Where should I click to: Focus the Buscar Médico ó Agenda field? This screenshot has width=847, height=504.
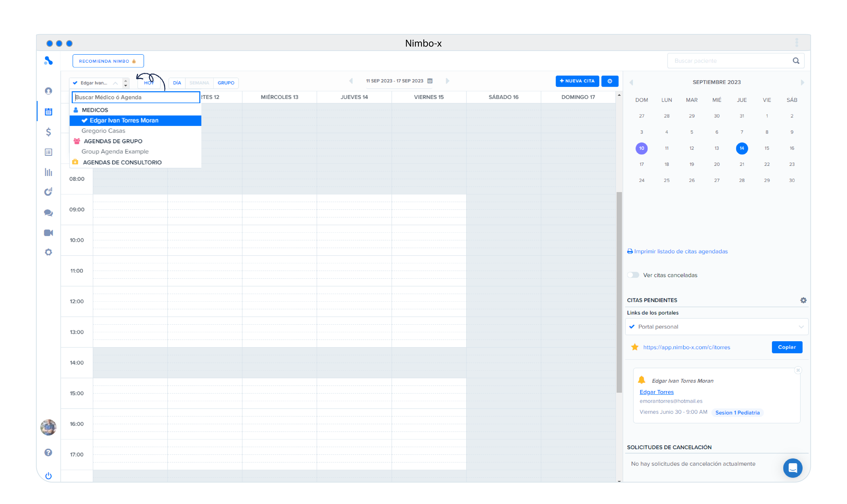tap(136, 97)
